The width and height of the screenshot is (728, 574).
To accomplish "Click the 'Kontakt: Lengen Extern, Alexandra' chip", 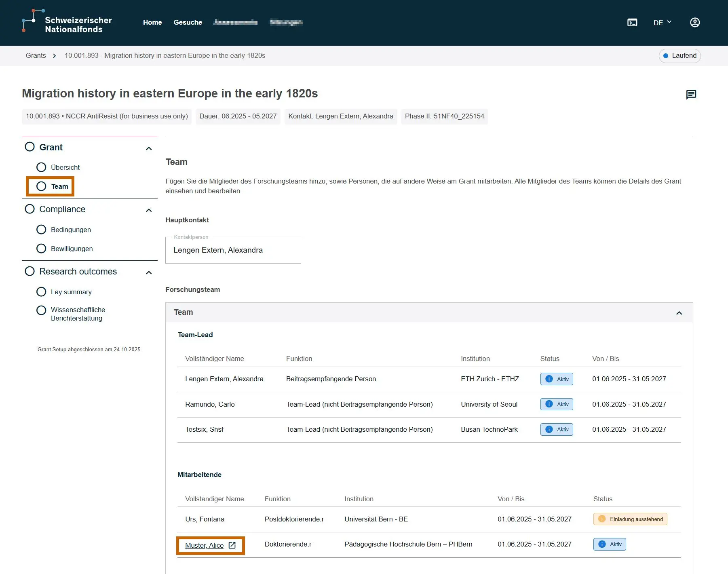I will point(341,116).
